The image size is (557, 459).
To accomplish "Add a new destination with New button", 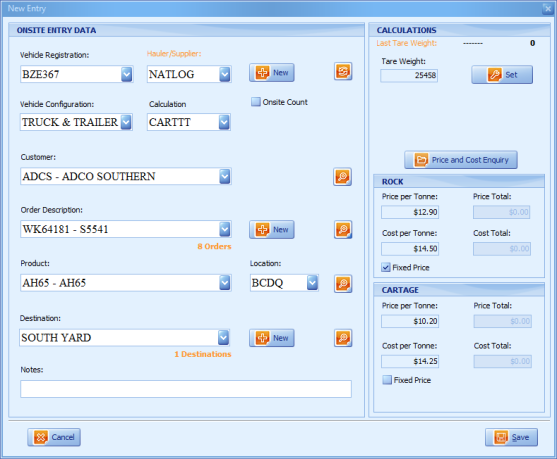I will (x=272, y=338).
